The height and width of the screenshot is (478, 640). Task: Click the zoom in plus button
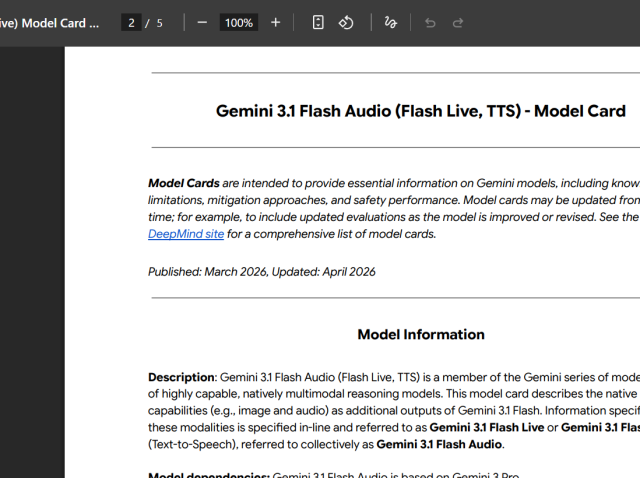(x=276, y=23)
